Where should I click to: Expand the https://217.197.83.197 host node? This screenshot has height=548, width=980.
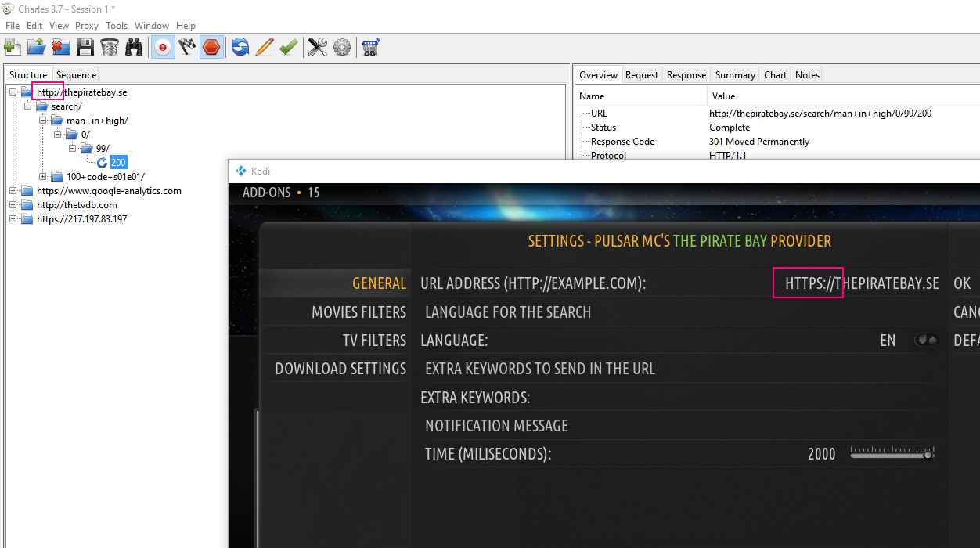coord(13,219)
